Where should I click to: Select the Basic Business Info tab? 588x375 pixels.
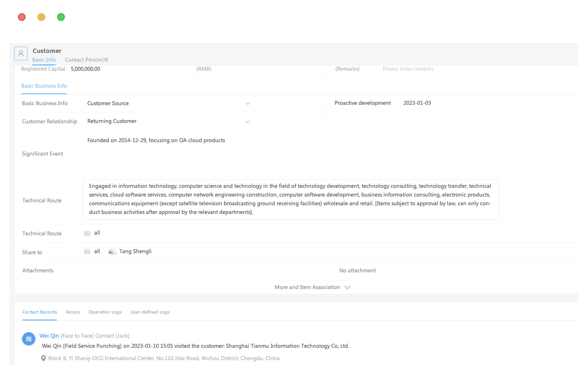(44, 86)
